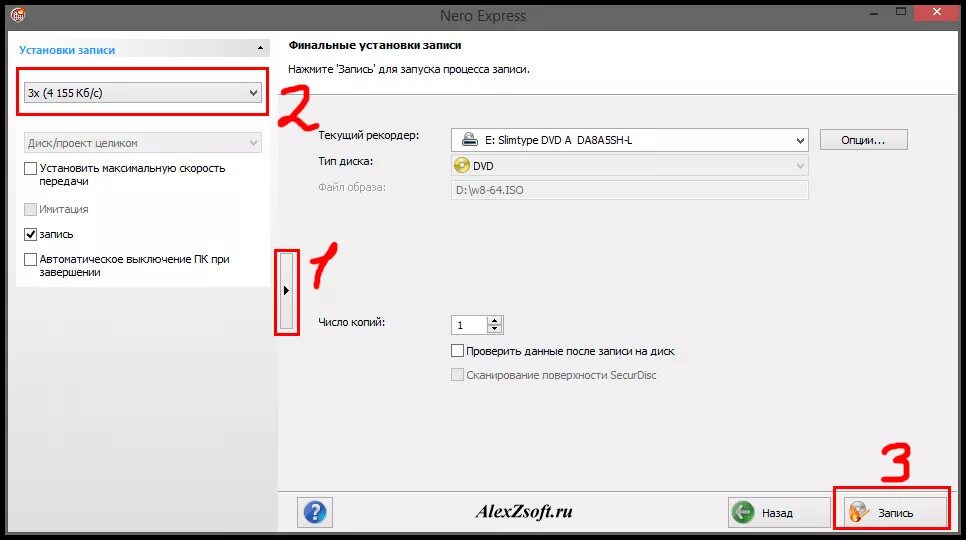Click the image file field 'D:\w8-64.ISO'
The height and width of the screenshot is (540, 966).
[629, 190]
